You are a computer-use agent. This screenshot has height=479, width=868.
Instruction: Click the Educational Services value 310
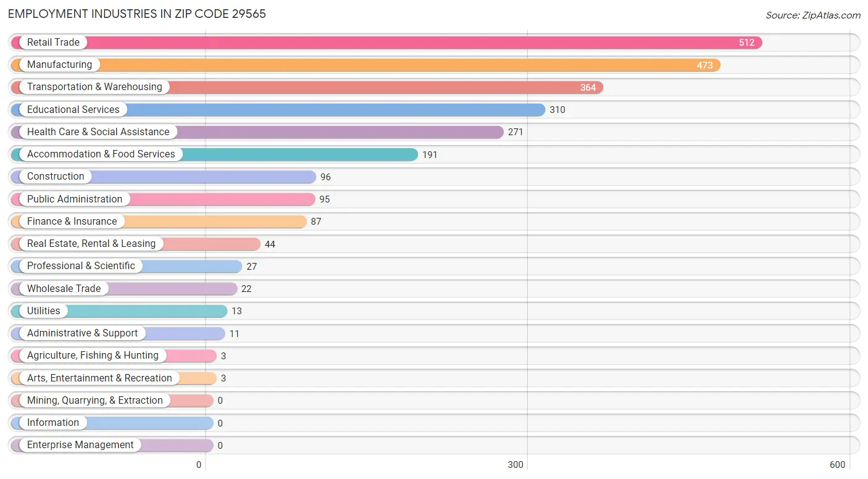(557, 110)
